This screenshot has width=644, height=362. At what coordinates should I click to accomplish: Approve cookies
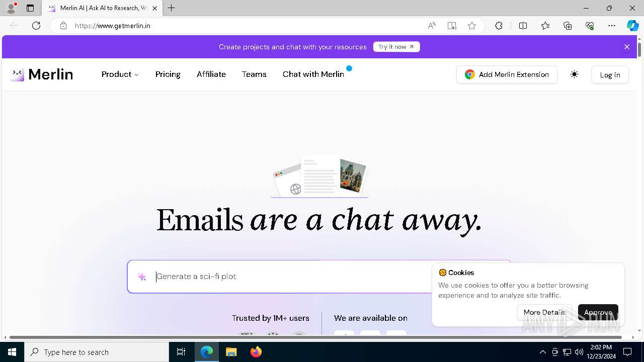pos(598,312)
